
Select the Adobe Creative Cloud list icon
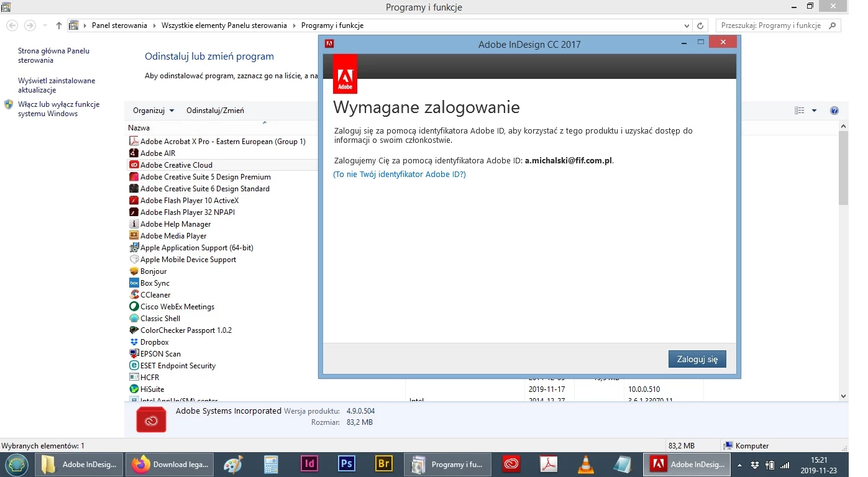click(134, 165)
